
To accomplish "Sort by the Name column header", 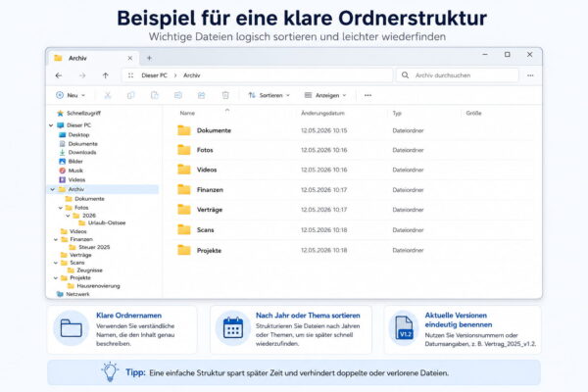I will [x=187, y=113].
